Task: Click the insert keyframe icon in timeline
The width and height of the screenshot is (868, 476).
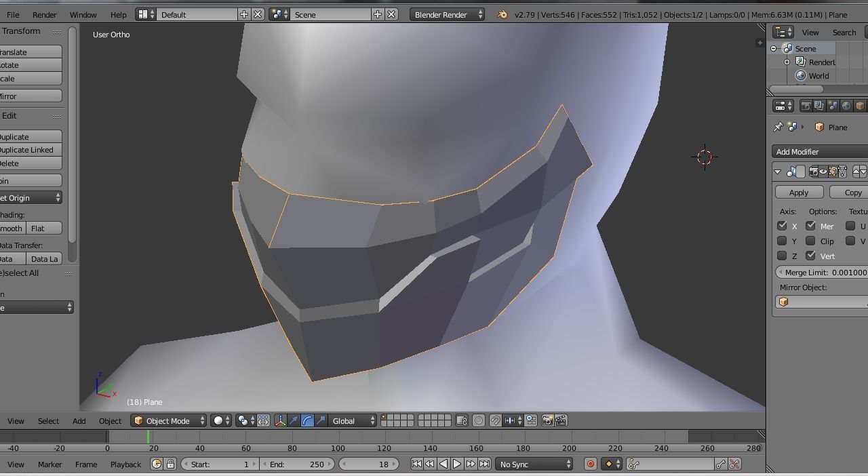Action: pos(721,464)
